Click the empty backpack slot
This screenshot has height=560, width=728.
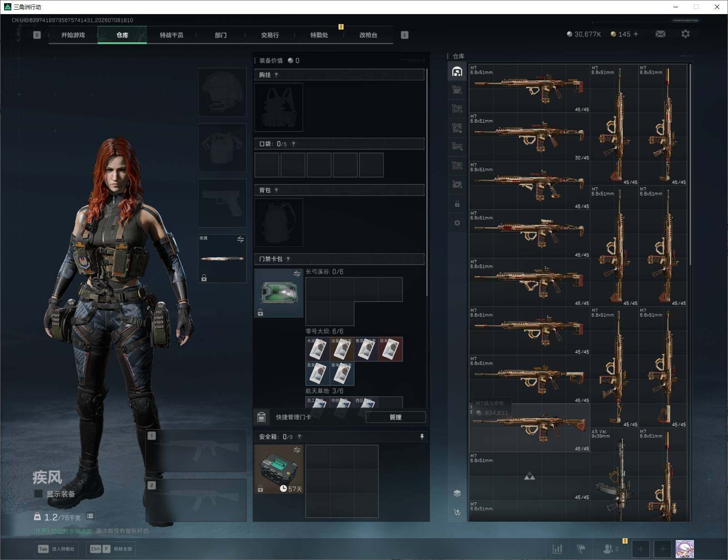[x=279, y=223]
